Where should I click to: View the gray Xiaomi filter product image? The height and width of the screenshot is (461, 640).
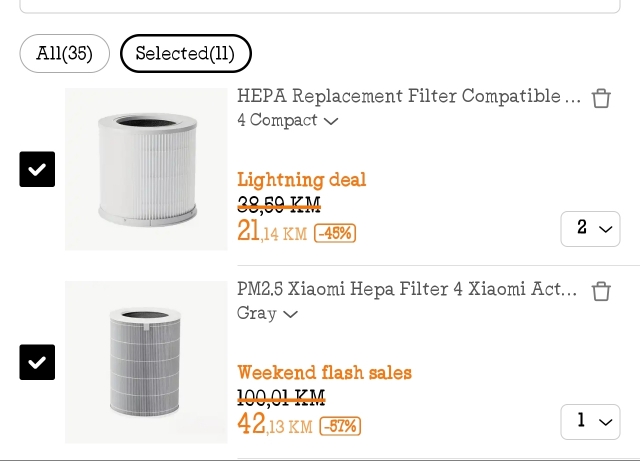click(x=146, y=362)
